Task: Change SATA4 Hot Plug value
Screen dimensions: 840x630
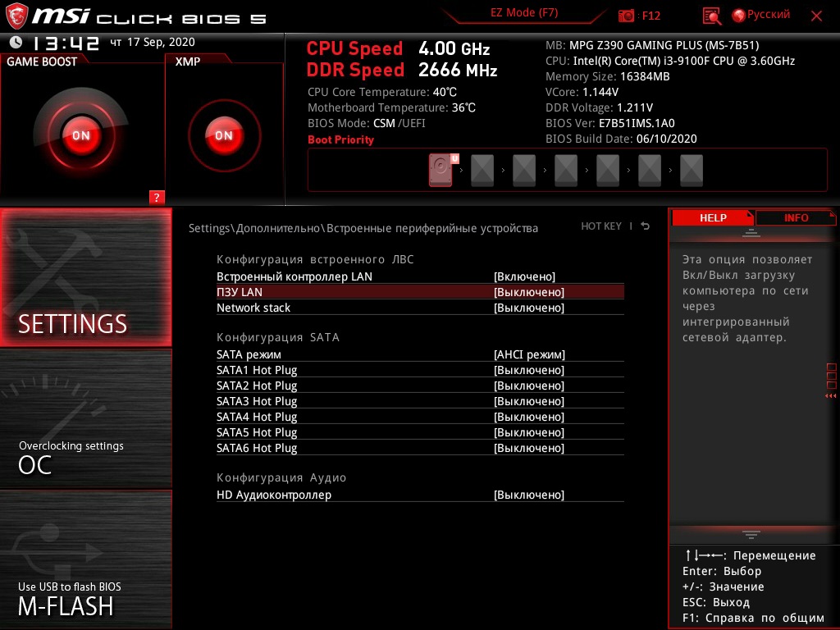Action: point(529,416)
